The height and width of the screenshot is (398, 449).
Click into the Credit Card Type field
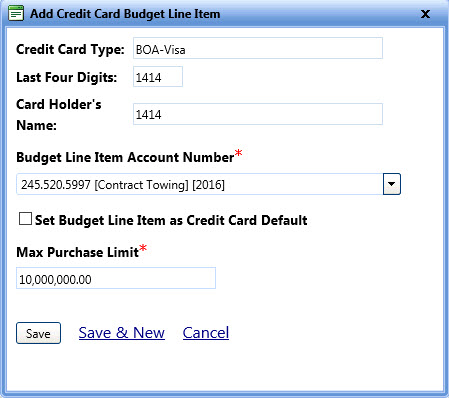pos(258,48)
